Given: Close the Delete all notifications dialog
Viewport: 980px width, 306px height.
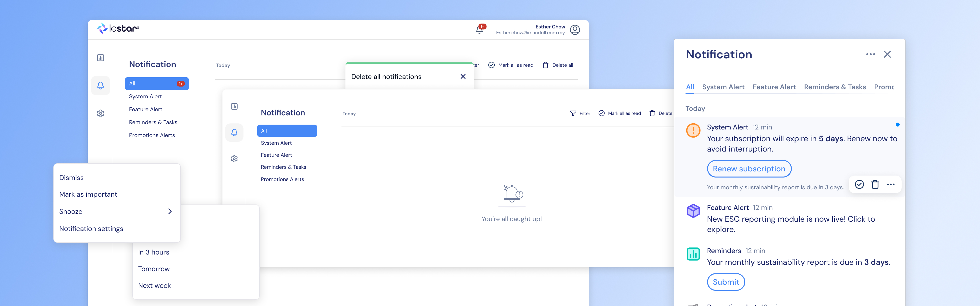Looking at the screenshot, I should pos(463,76).
